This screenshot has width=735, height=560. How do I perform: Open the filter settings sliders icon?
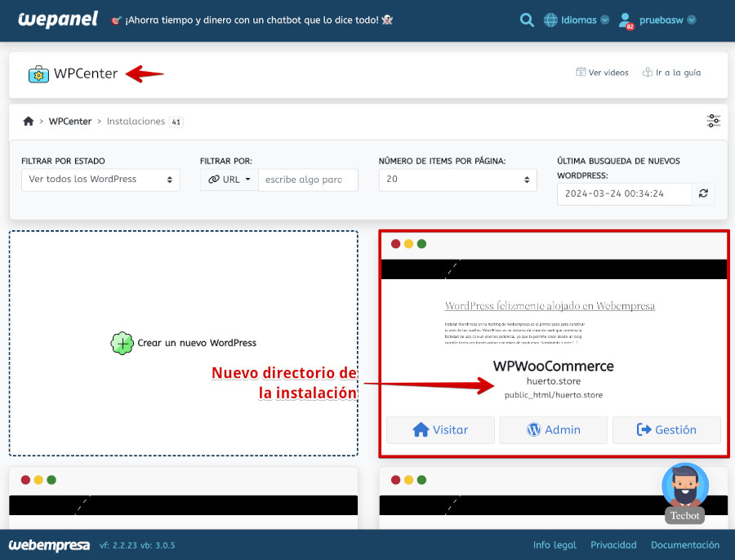[x=714, y=121]
